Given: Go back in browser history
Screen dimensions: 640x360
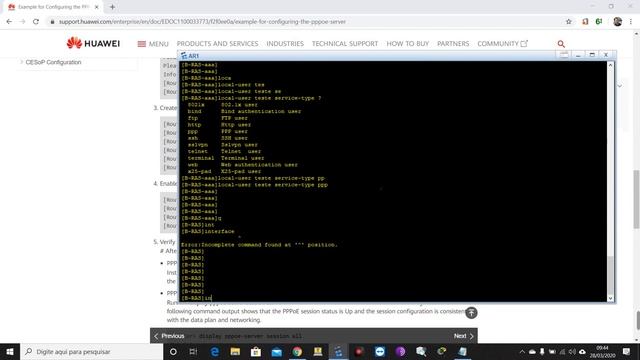Looking at the screenshot, I should pos(9,22).
